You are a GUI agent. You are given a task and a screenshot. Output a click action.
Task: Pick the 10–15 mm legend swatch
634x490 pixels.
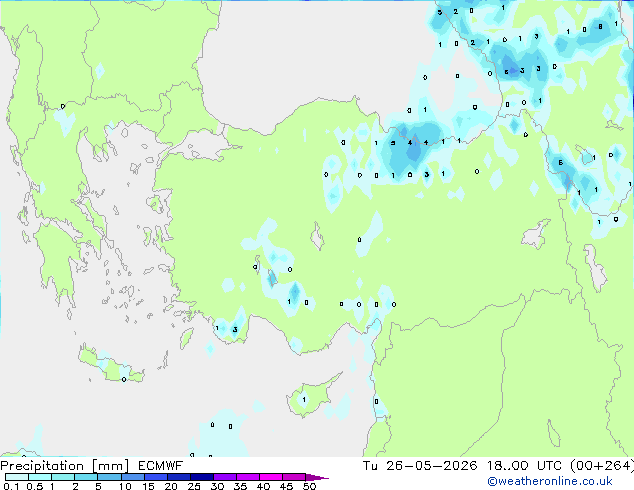coord(133,477)
